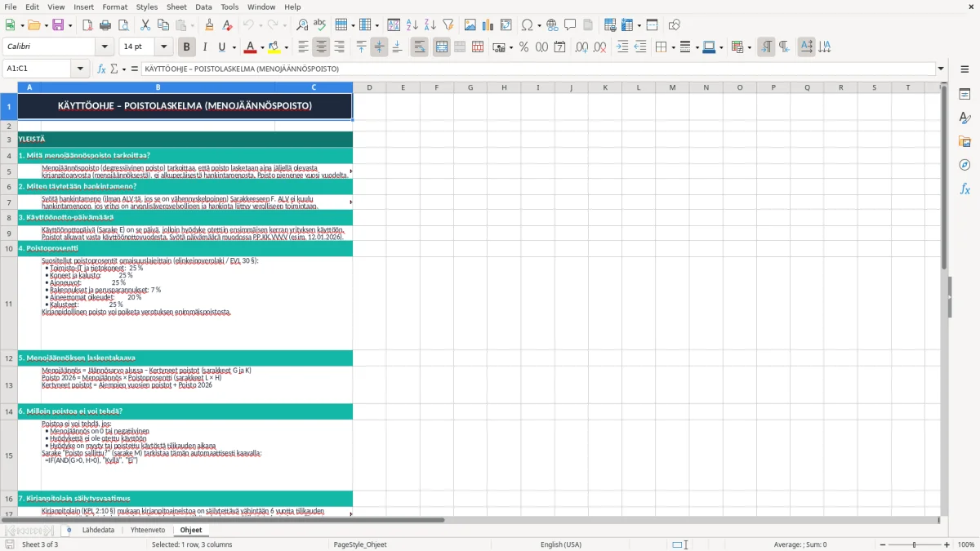Switch to the Yhteenveto sheet tab
Screen dimensions: 980x551
click(148, 530)
